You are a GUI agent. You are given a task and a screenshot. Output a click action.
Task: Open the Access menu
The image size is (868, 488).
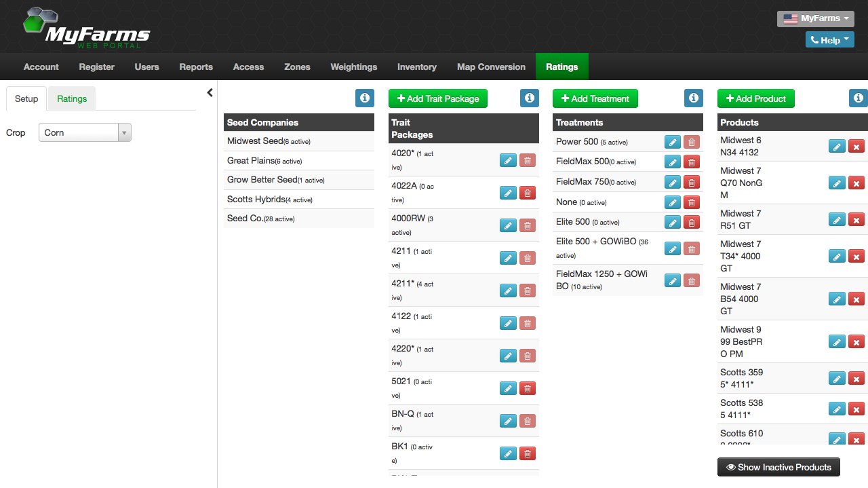pyautogui.click(x=248, y=67)
